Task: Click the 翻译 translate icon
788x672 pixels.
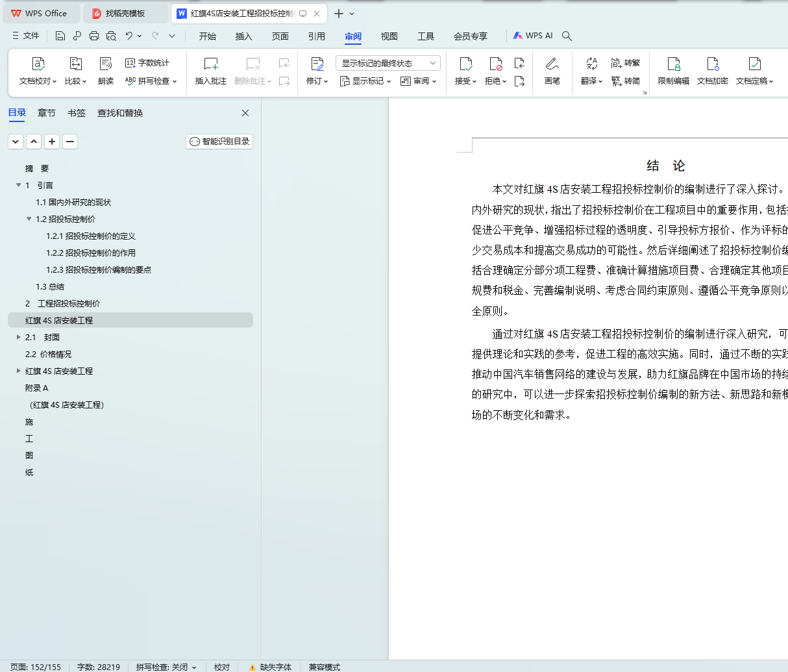Action: pos(591,64)
